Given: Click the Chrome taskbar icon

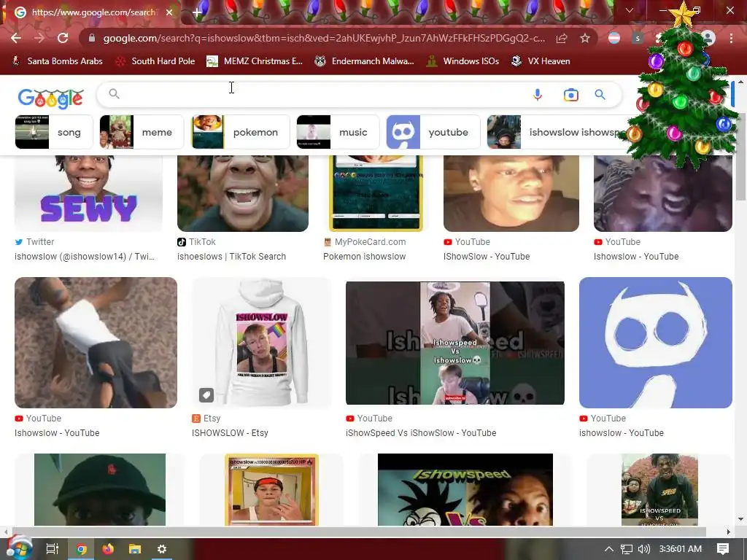Looking at the screenshot, I should (x=81, y=549).
